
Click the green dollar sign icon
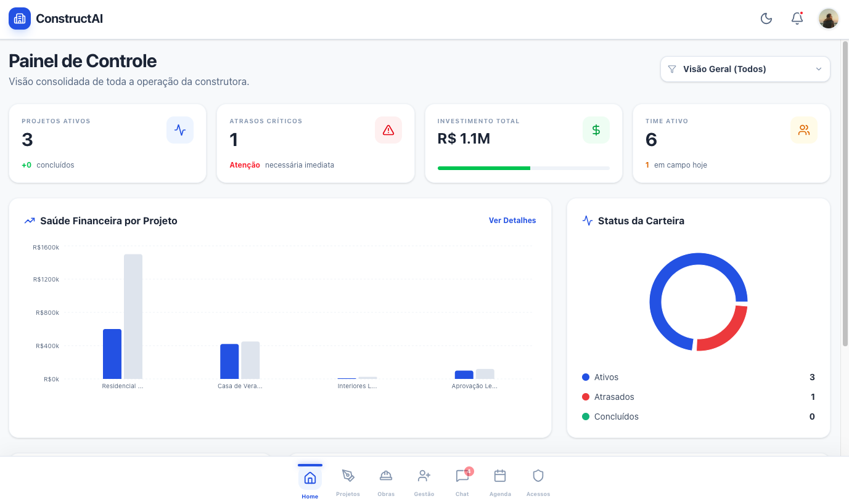coord(596,130)
